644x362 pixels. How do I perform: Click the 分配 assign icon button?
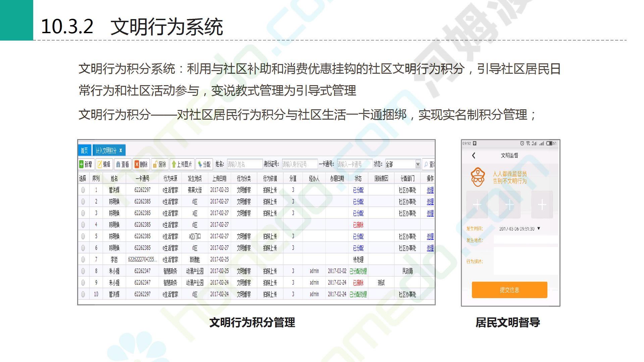click(x=200, y=164)
